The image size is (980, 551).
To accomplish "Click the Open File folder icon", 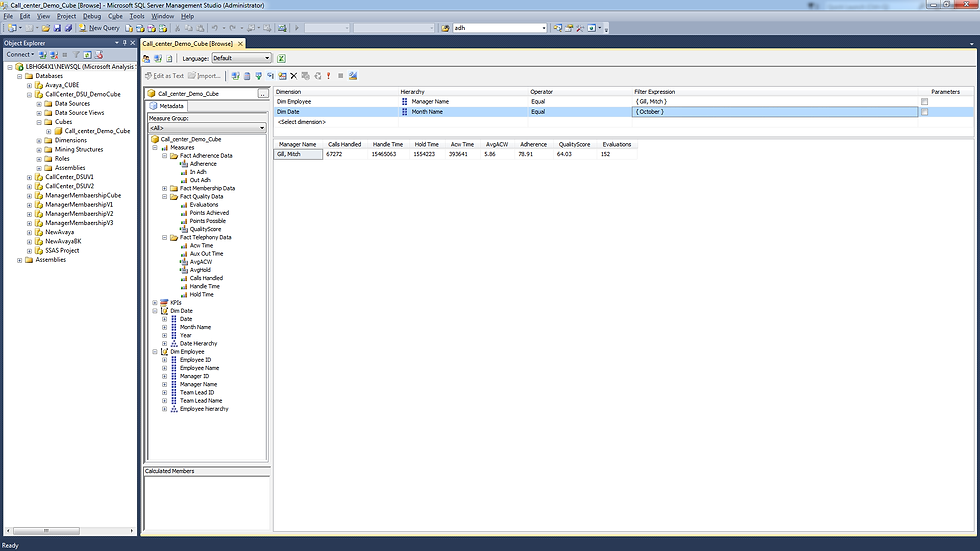I will [x=46, y=28].
